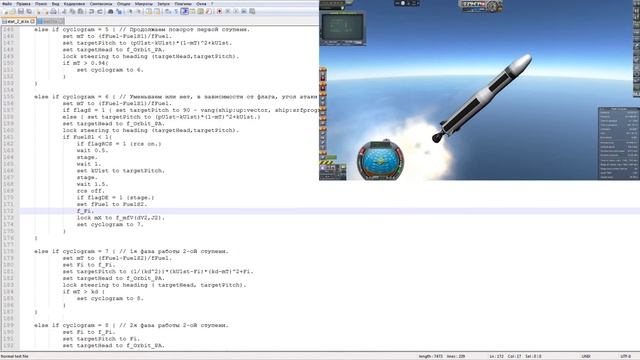Click the Undo toolbar icon

tap(91, 11)
